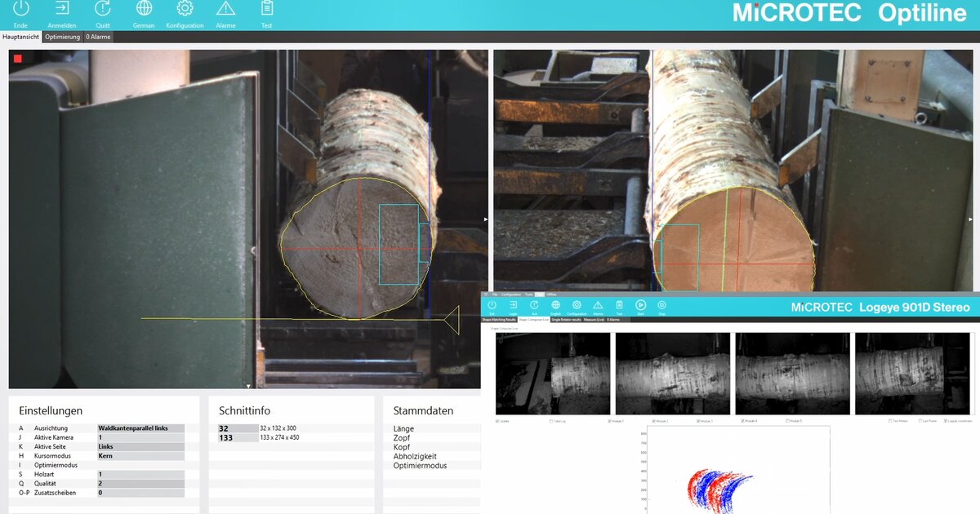Open the 0 Alarms tab in Logeye
Screen dimensions: 980x514
[x=613, y=320]
